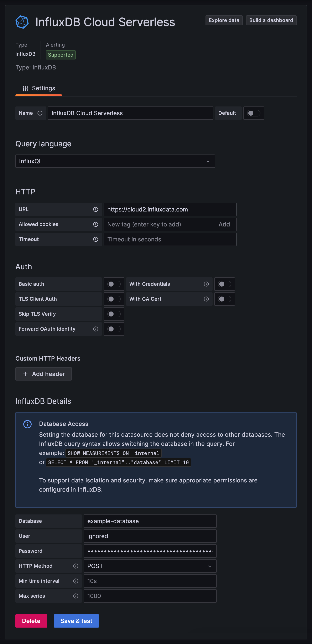Click the HTTP Method info icon

(76, 566)
